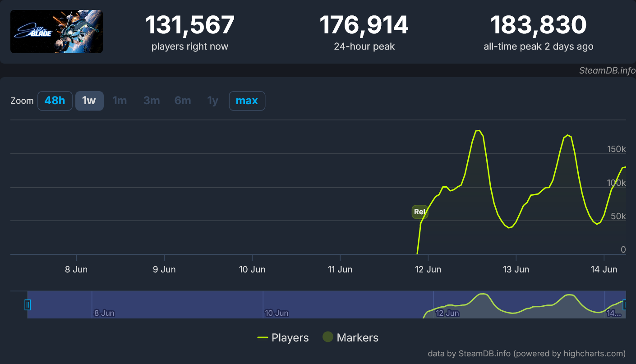The image size is (636, 364).
Task: Open the Stellar Blade game thumbnail
Action: click(56, 32)
